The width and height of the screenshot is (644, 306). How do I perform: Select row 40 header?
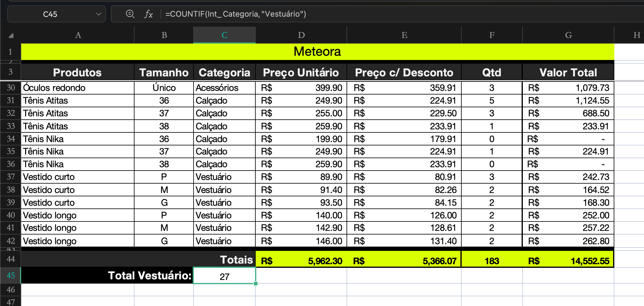[11, 215]
